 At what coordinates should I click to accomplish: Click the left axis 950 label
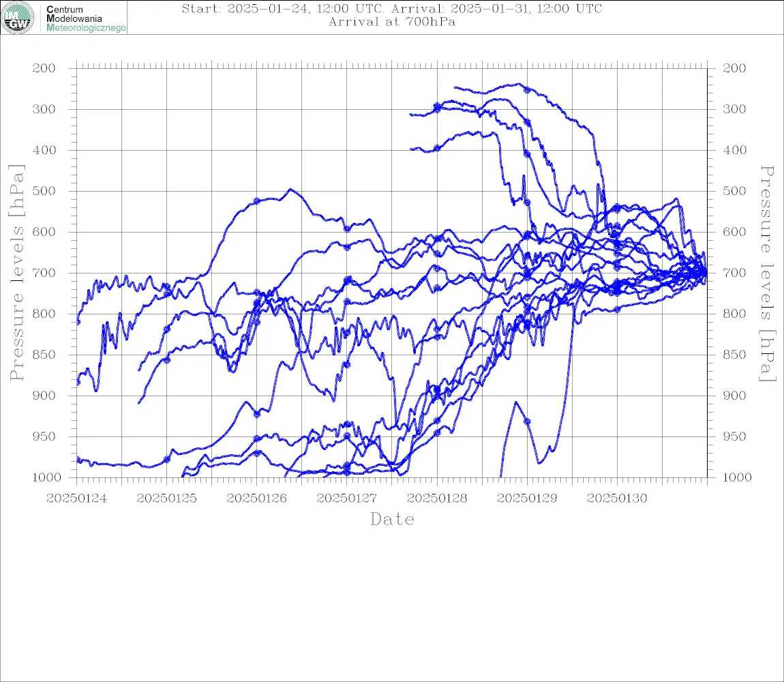44,436
